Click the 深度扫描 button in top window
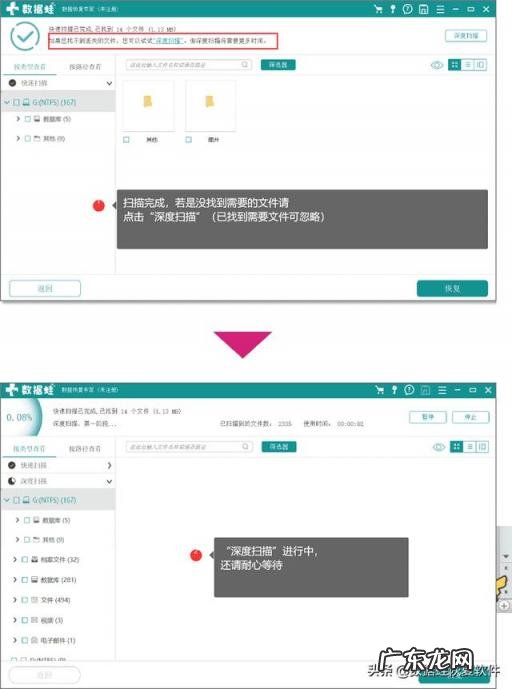512x689 pixels. coord(466,36)
